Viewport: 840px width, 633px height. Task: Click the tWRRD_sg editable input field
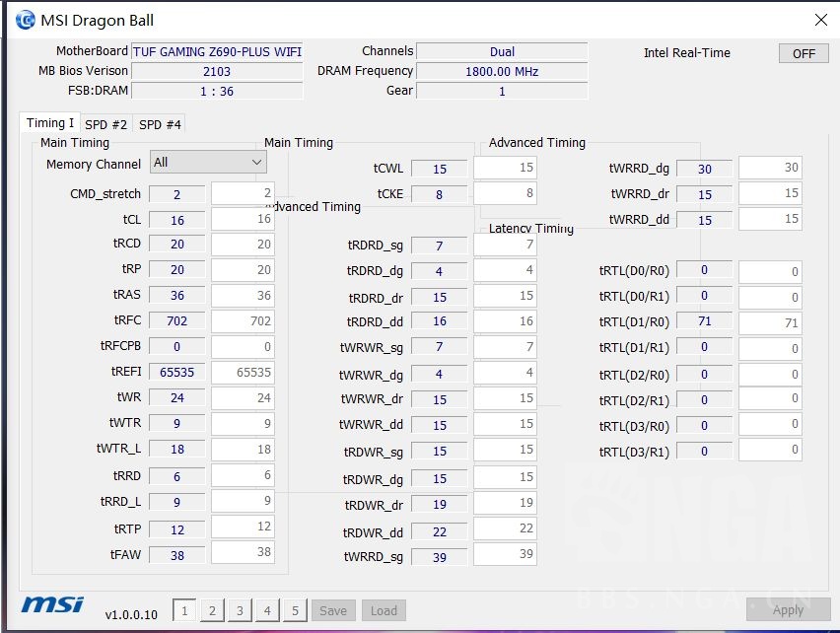pyautogui.click(x=505, y=554)
